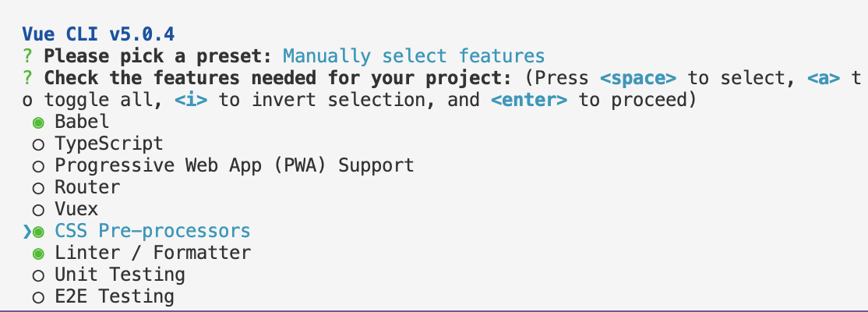This screenshot has width=868, height=312.
Task: Check the Vuex circle marker
Action: tap(38, 211)
